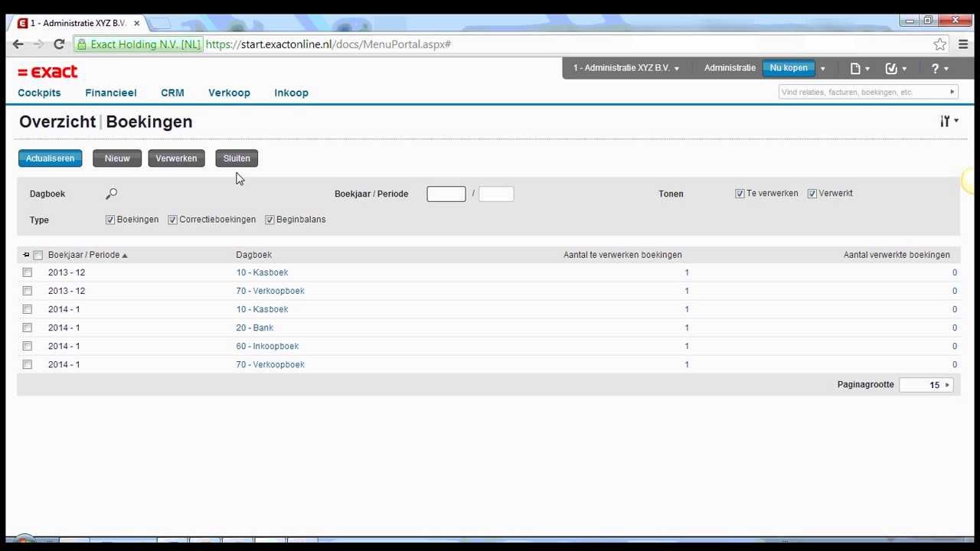Click the browser address bar URL
This screenshot has height=551, width=980.
click(328, 44)
